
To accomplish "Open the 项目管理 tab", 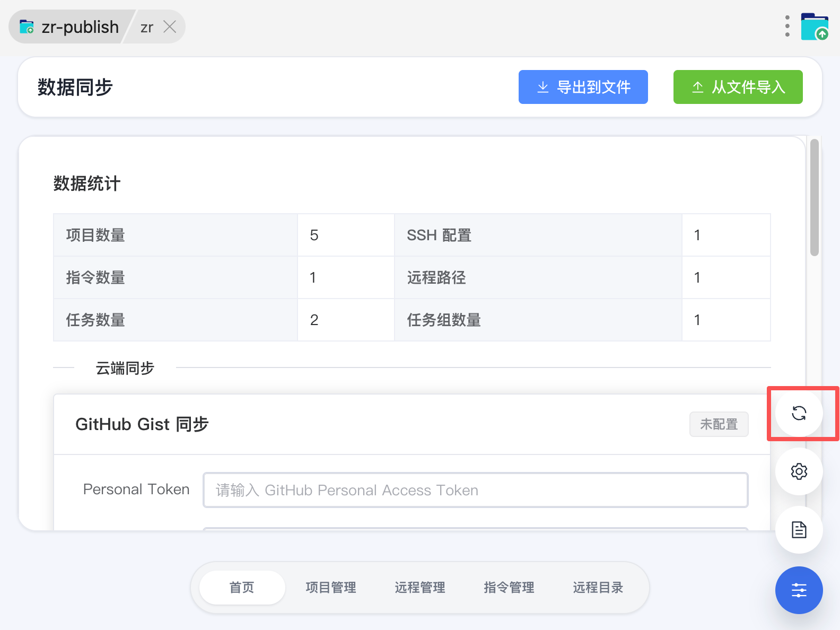I will pos(331,588).
